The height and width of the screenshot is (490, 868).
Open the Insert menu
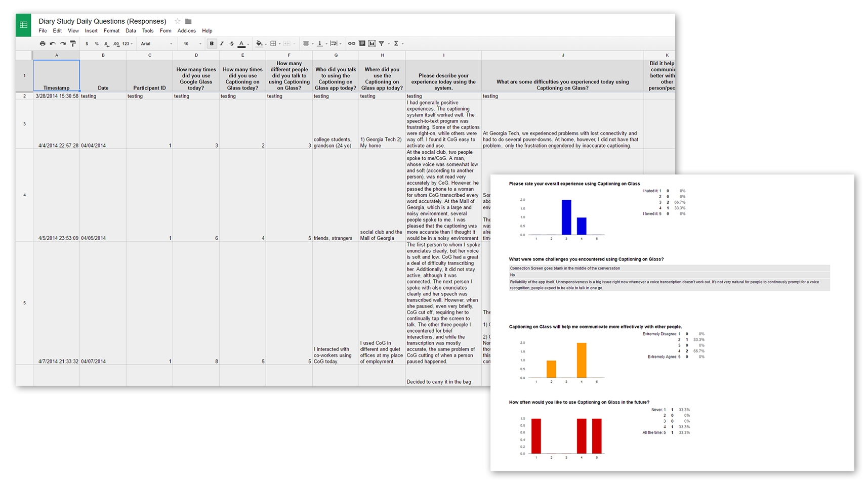tap(91, 31)
